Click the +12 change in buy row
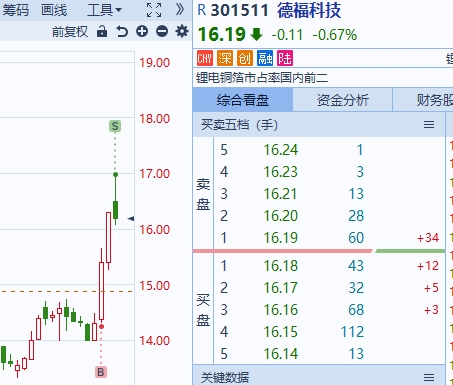Viewport: 453px width, 385px height. 428,266
